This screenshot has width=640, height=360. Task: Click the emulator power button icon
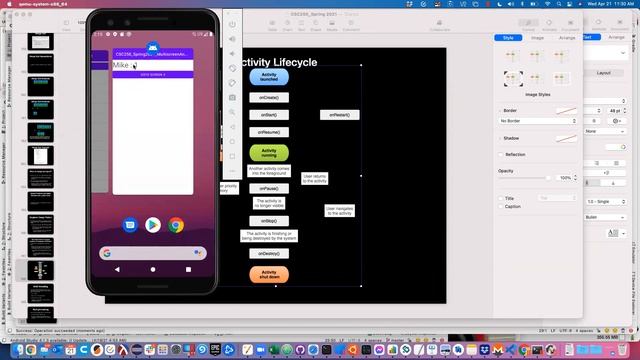(232, 24)
